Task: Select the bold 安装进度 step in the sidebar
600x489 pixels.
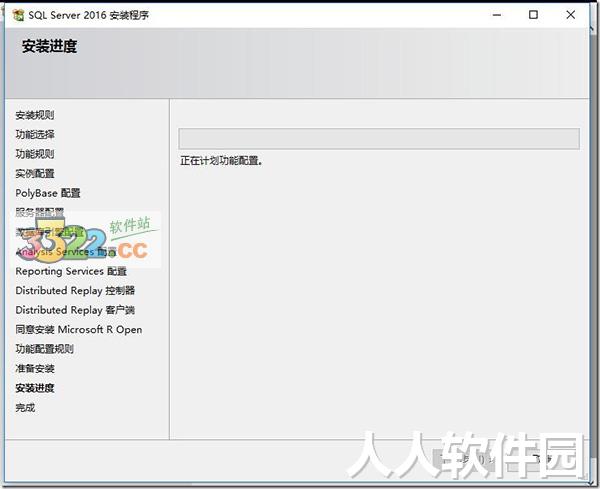Action: coord(35,388)
